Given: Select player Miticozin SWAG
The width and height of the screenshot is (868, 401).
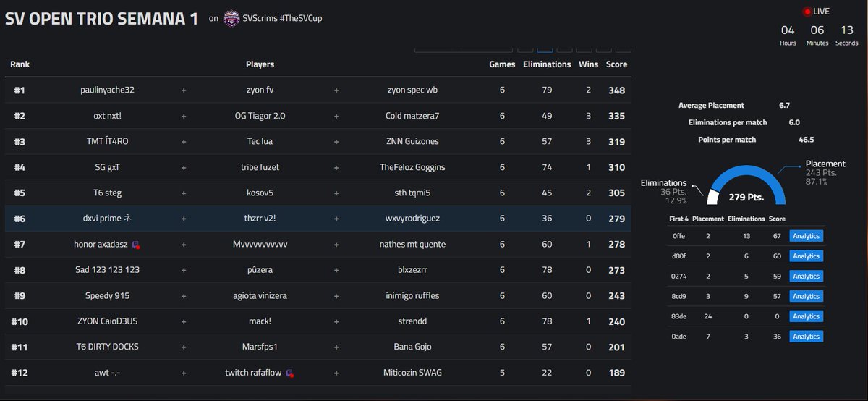Looking at the screenshot, I should [412, 373].
